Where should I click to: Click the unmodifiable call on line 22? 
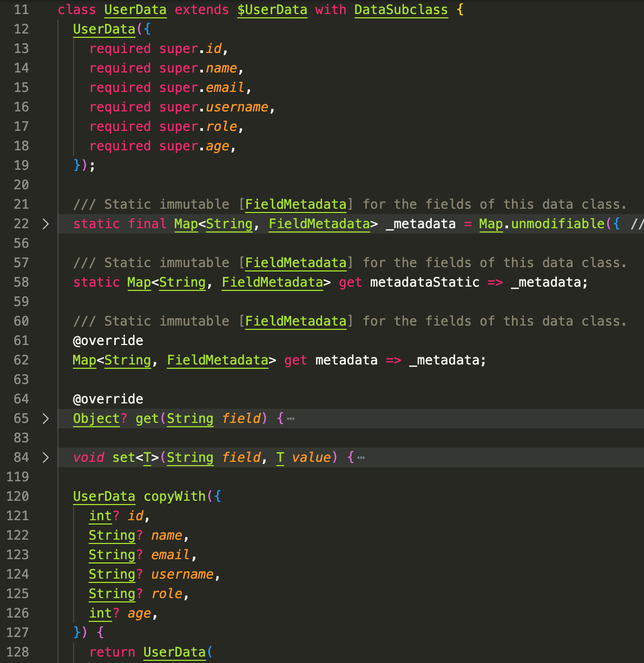click(x=557, y=224)
